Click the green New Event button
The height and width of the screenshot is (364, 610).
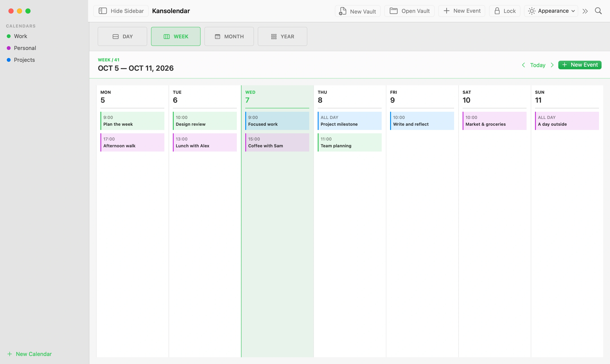(x=580, y=65)
